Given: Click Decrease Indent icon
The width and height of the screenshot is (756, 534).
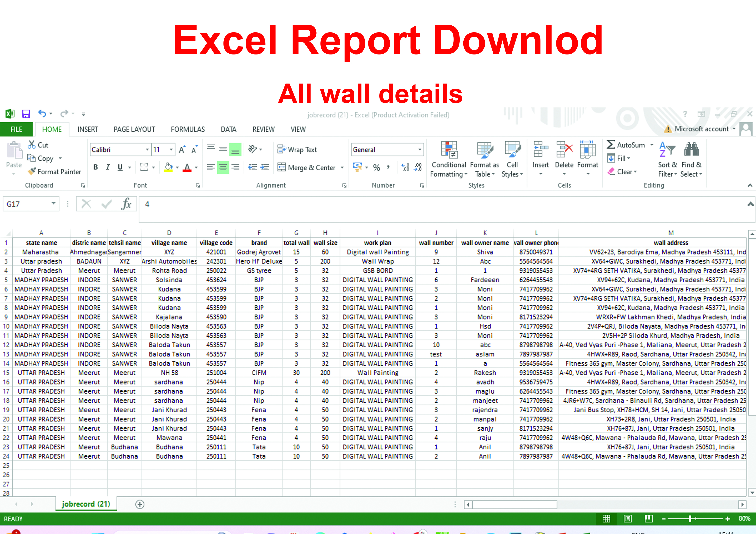Looking at the screenshot, I should (253, 168).
